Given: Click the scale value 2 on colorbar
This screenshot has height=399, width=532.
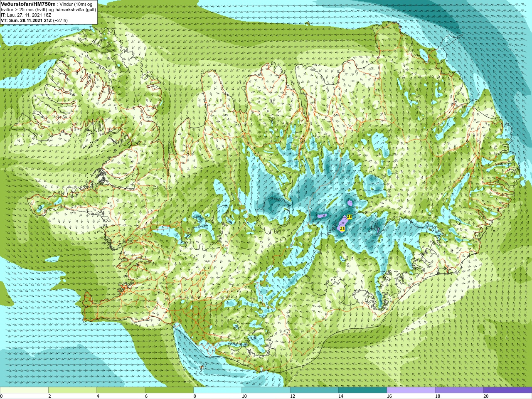Looking at the screenshot, I should (49, 396).
